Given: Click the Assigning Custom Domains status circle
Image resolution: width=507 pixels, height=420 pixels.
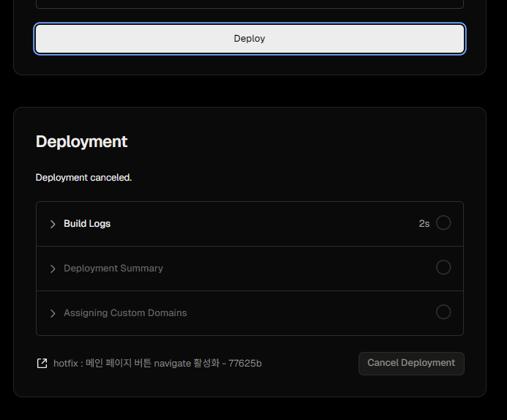Looking at the screenshot, I should click(x=443, y=312).
